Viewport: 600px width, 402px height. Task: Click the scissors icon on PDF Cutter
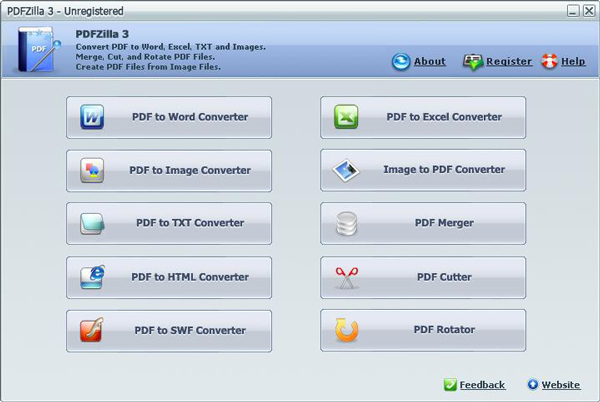click(x=347, y=278)
